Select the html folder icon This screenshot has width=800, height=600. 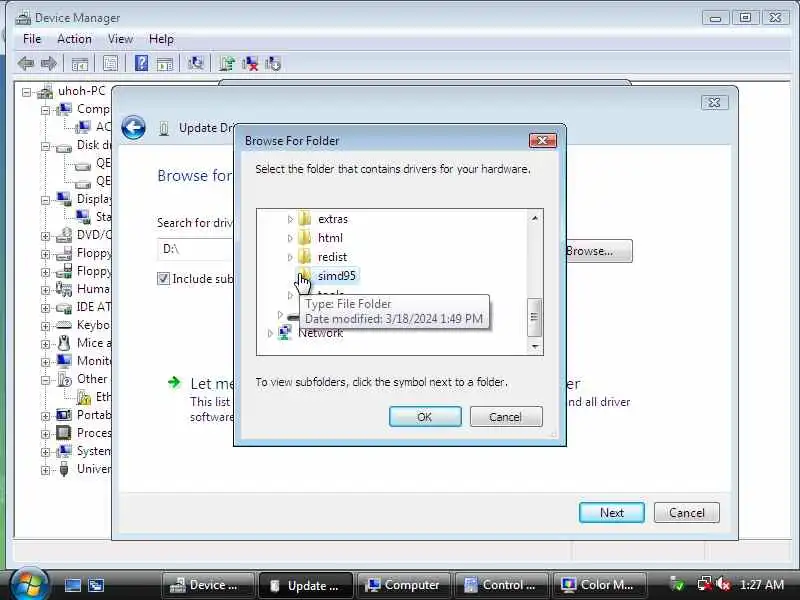tap(305, 238)
